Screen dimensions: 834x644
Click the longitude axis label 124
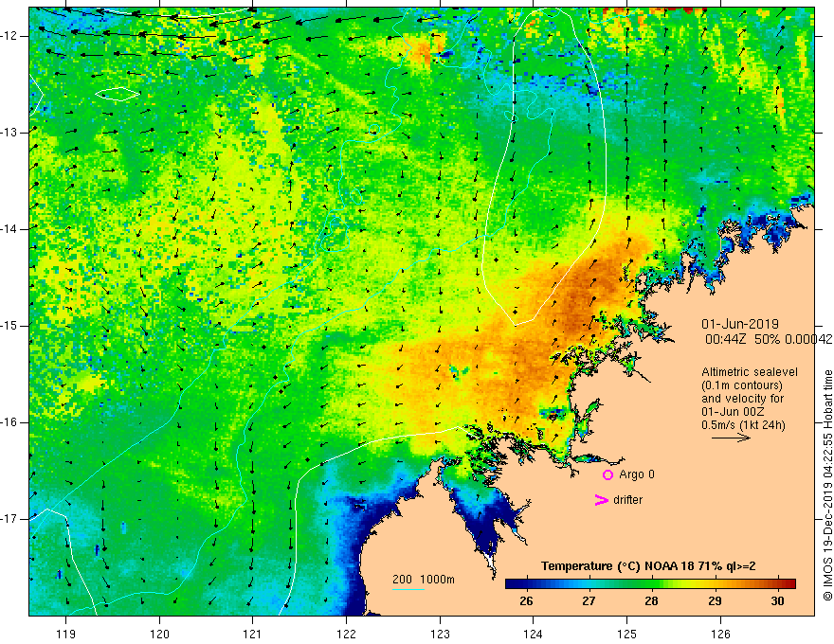click(534, 634)
